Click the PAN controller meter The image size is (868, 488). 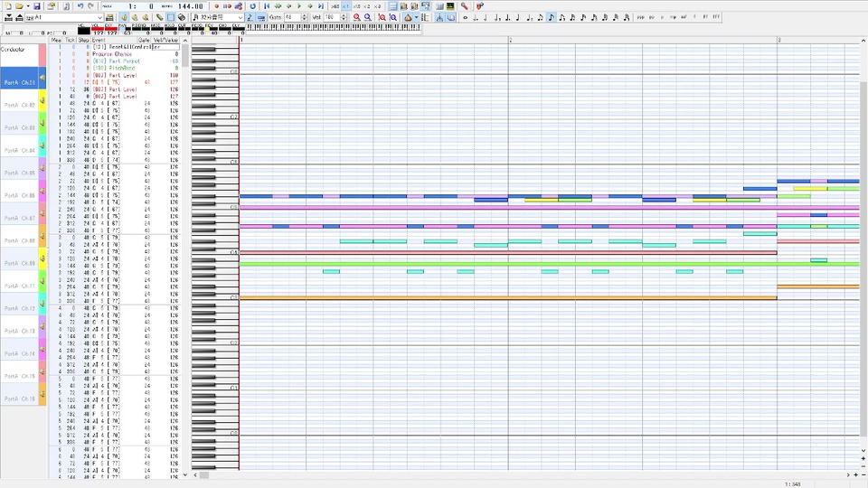click(126, 29)
